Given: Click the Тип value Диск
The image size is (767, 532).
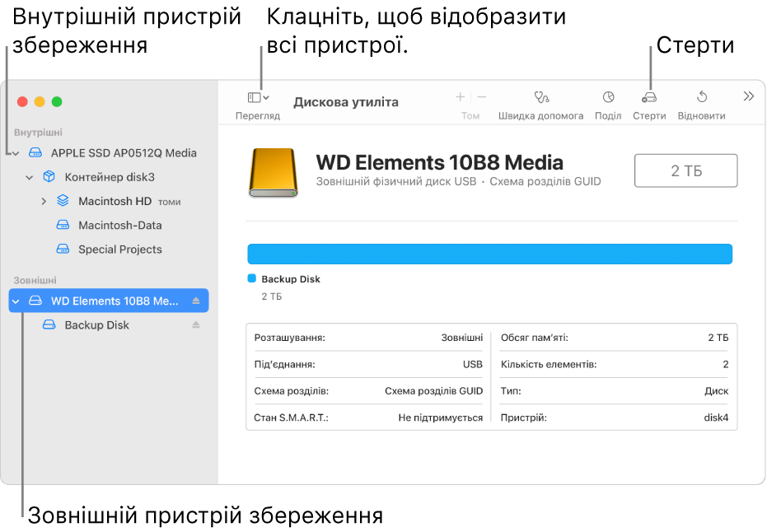Looking at the screenshot, I should pyautogui.click(x=716, y=391).
